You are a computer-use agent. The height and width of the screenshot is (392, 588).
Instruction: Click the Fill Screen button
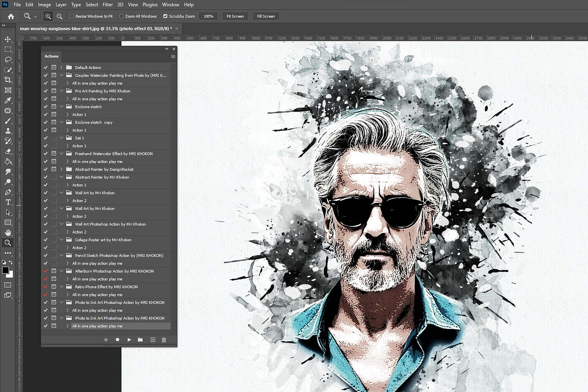266,16
